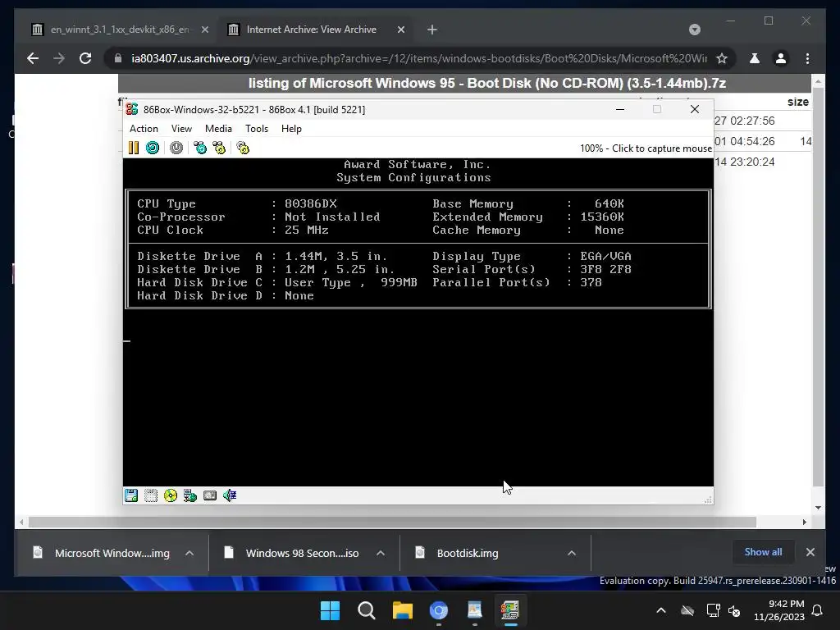
Task: Open the View menu in 86Box
Action: pos(181,129)
